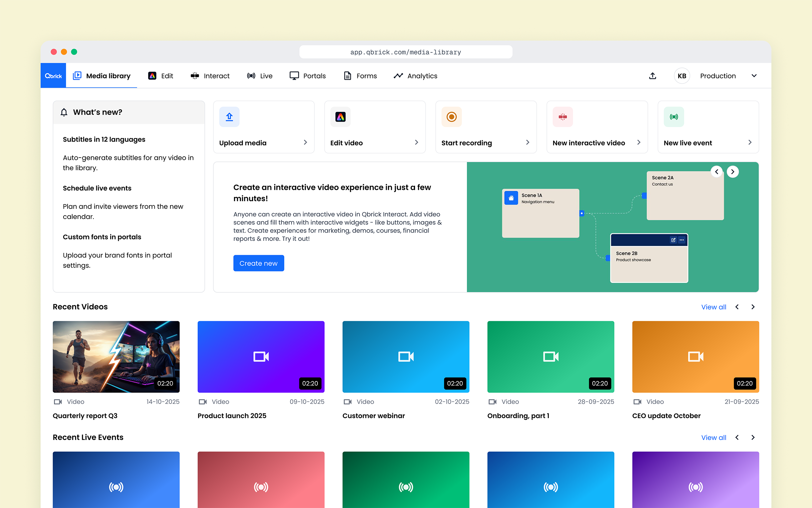Click the New live event icon

[x=674, y=117]
